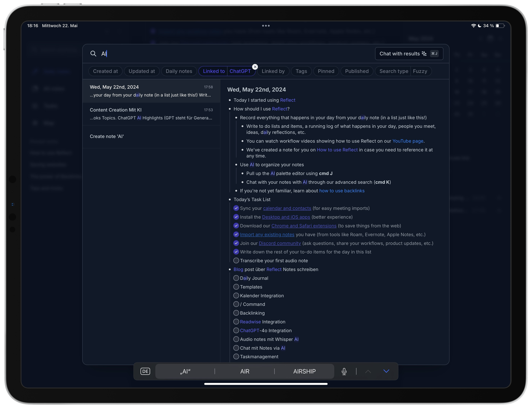Open the Discord community link
Image resolution: width=532 pixels, height=409 pixels.
[280, 243]
